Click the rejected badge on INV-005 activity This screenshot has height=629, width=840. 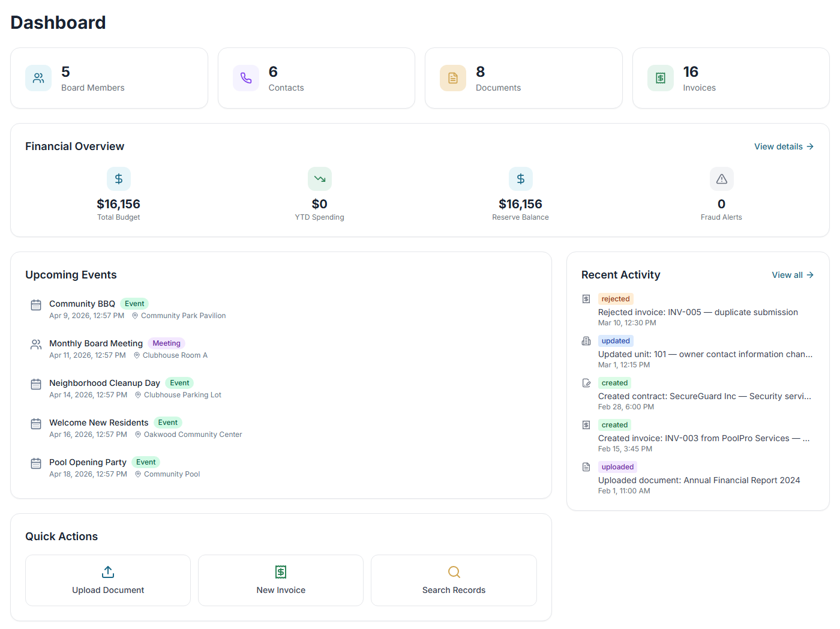click(x=616, y=298)
